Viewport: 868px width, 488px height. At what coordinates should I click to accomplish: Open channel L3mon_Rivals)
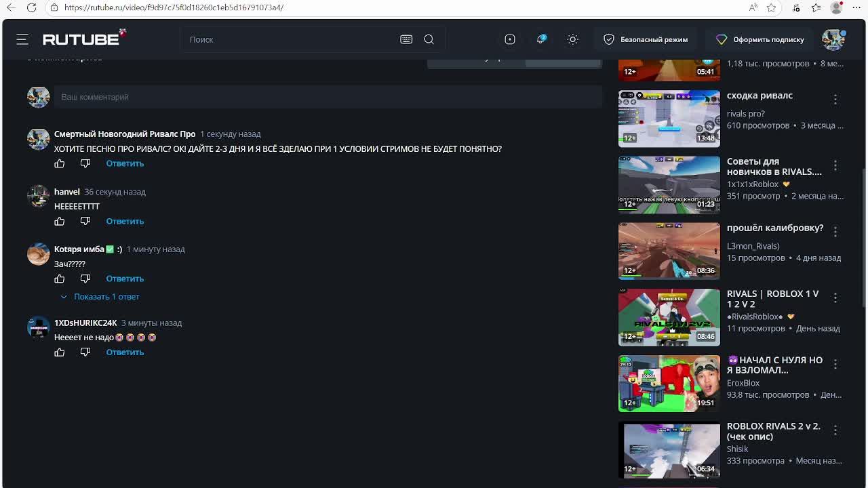pos(753,246)
